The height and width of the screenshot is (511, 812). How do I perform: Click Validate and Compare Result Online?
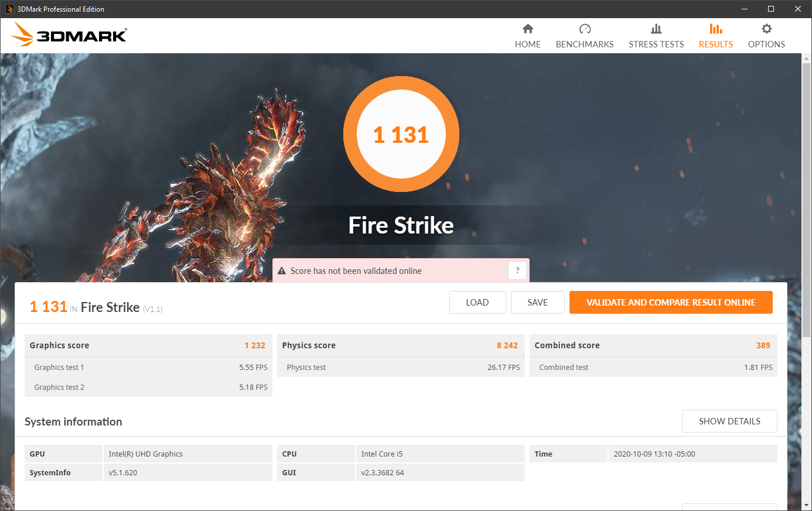tap(671, 303)
